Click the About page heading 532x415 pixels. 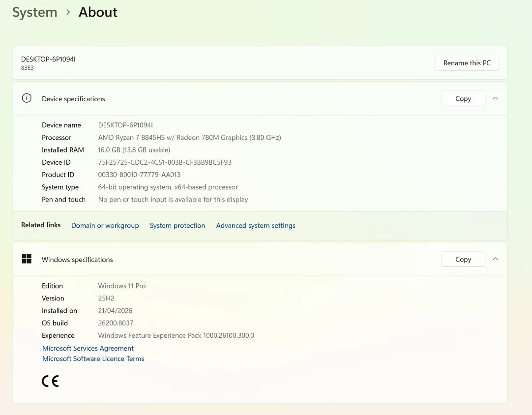[98, 12]
